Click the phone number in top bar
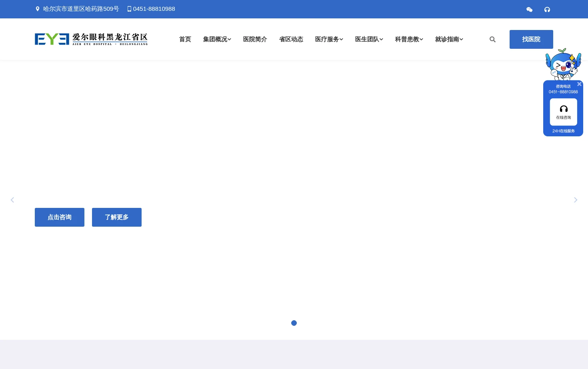This screenshot has width=588, height=369. [154, 9]
